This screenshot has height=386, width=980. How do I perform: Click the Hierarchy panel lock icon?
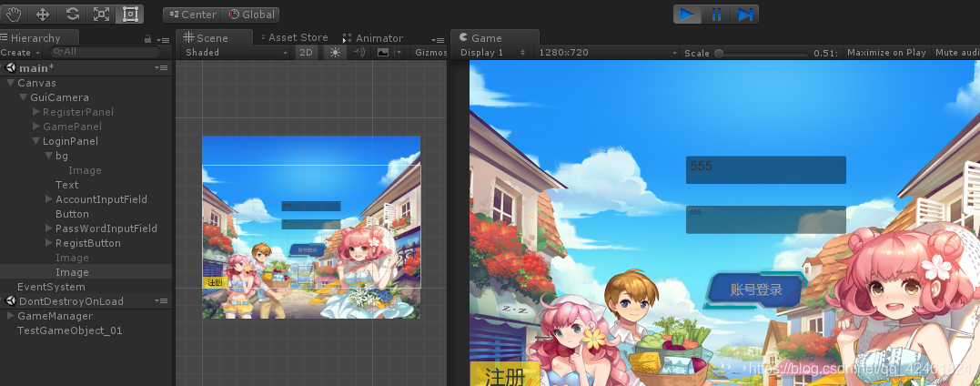147,39
